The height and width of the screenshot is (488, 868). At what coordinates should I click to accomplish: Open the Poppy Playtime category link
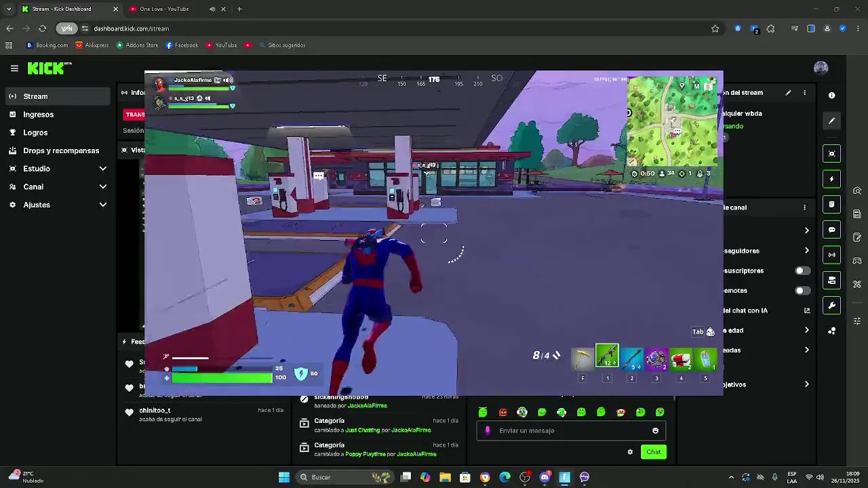click(x=366, y=454)
